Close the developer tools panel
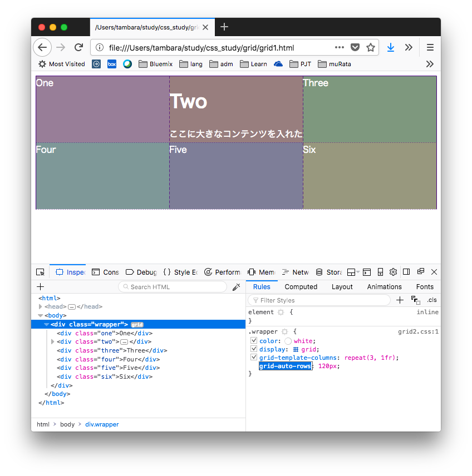Viewport: 472px width, 476px height. pos(434,272)
